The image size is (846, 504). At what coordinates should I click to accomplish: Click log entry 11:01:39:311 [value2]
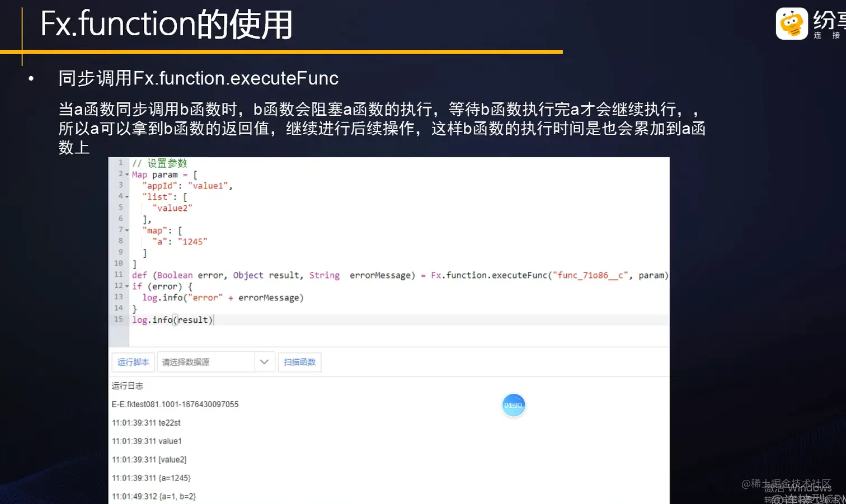tap(149, 460)
